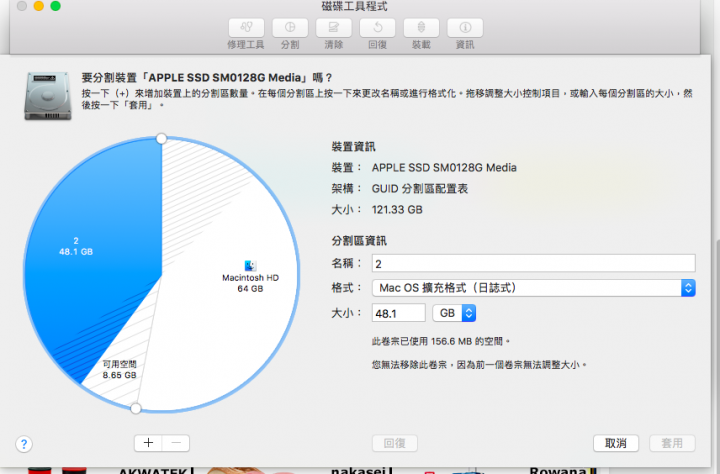Click the yellow minimize window button
Viewport: 720px width, 474px height.
coord(39,6)
